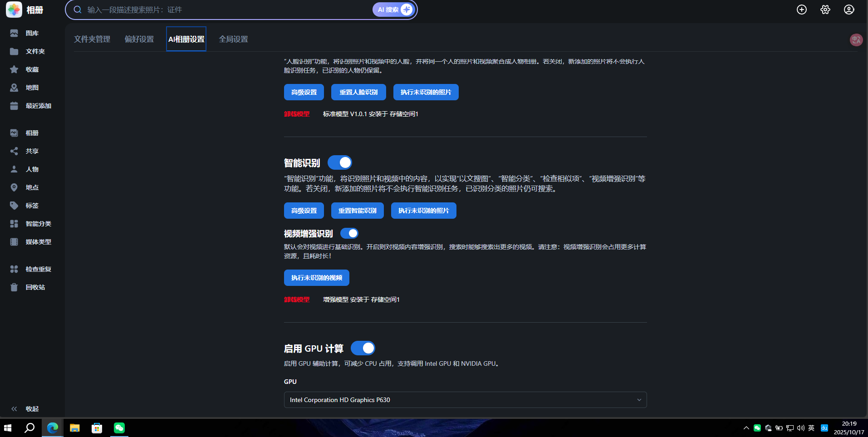Viewport: 868px width, 437px height.
Task: Open the 回收站 trash icon
Action: click(14, 287)
